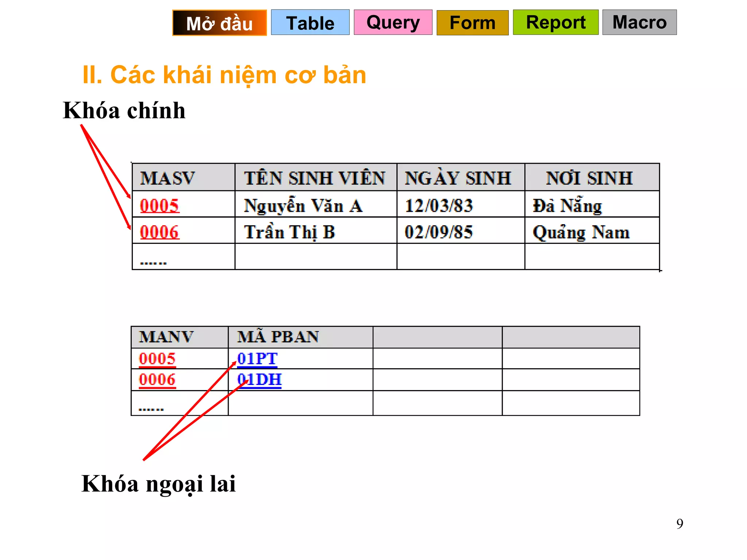Select the cell Nguyễn Văn A
The image size is (747, 560).
(x=316, y=204)
